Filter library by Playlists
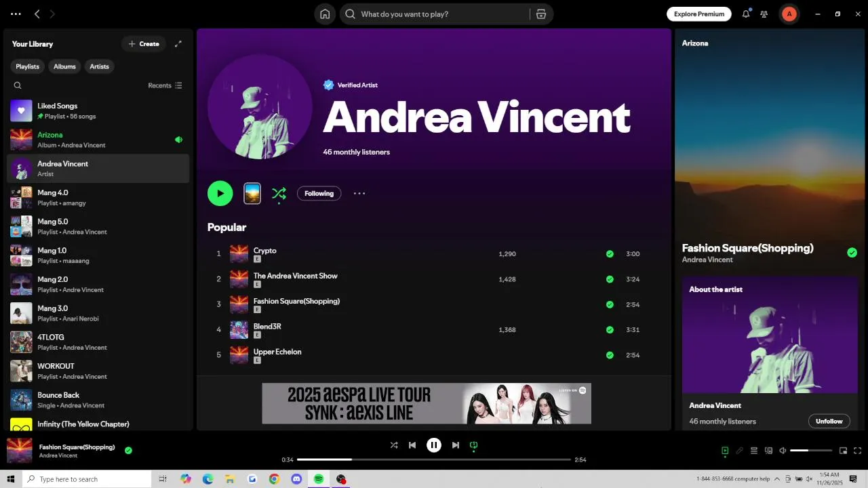Image resolution: width=868 pixels, height=488 pixels. point(27,66)
